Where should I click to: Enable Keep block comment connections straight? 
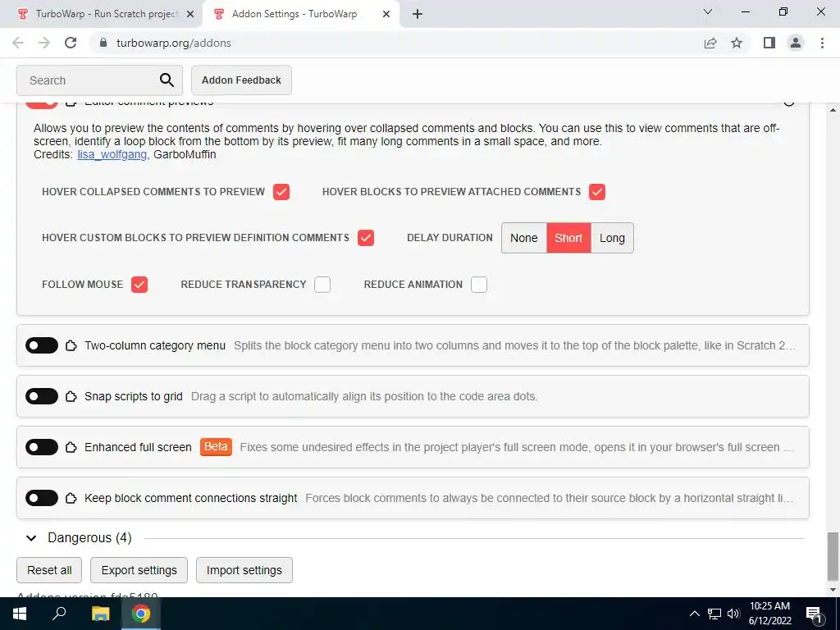tap(42, 498)
